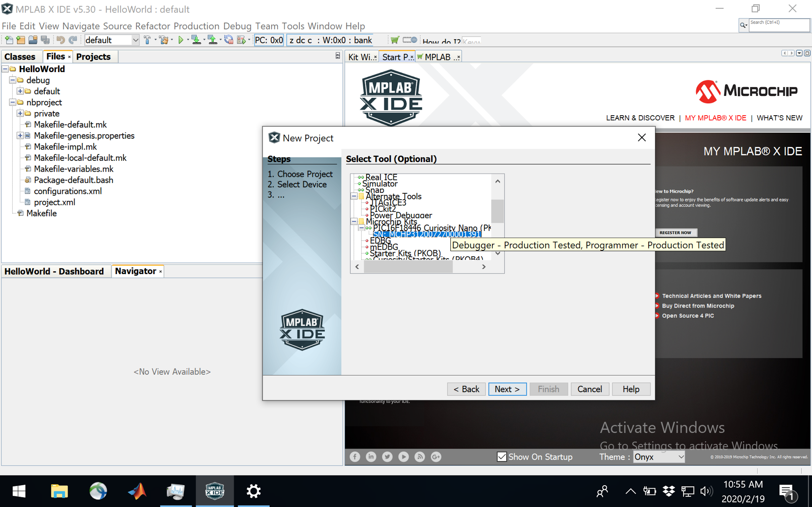Click the REGISTER NOW button
This screenshot has height=507, width=812.
coord(675,232)
